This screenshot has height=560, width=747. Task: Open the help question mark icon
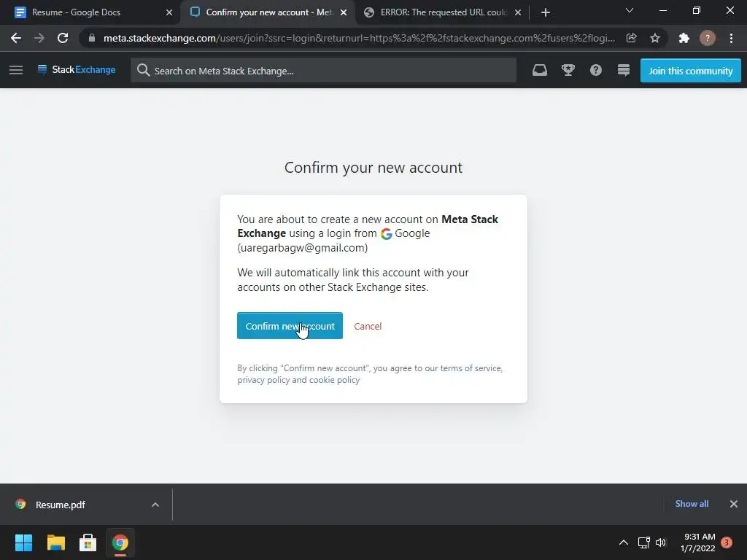595,71
